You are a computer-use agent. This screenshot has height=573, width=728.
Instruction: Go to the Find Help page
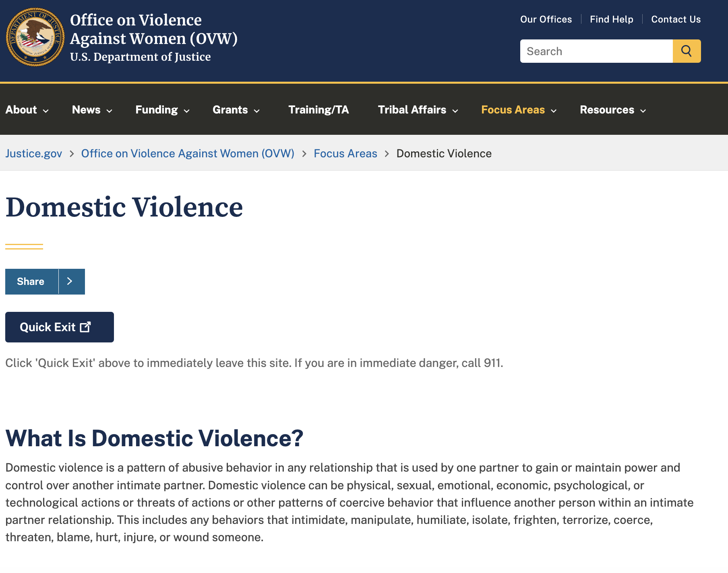pyautogui.click(x=611, y=19)
